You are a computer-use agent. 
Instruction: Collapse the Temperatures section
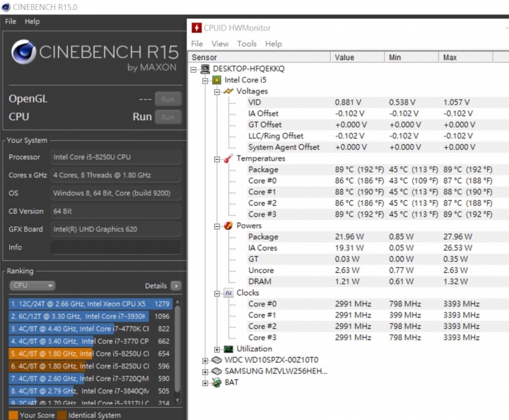[x=217, y=159]
